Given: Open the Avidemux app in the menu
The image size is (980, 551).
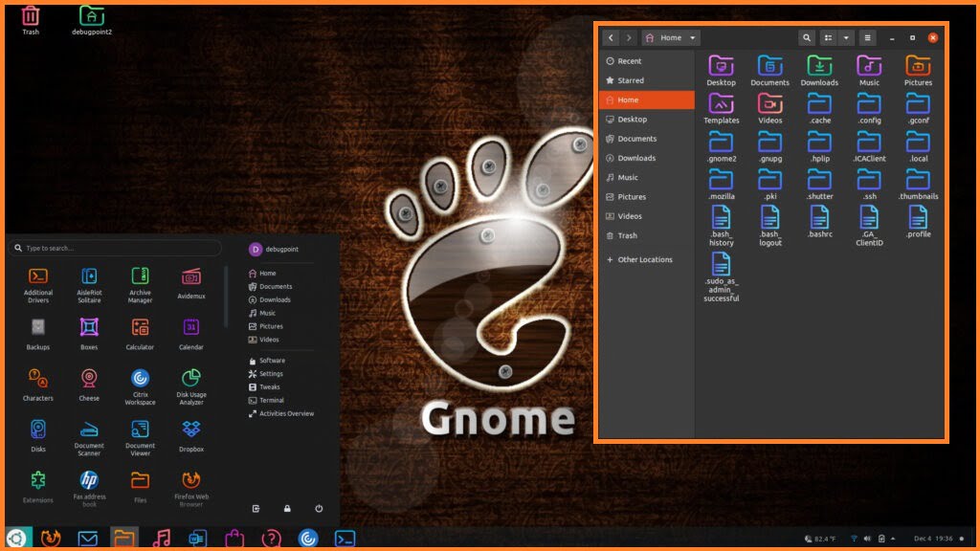Looking at the screenshot, I should [x=191, y=283].
